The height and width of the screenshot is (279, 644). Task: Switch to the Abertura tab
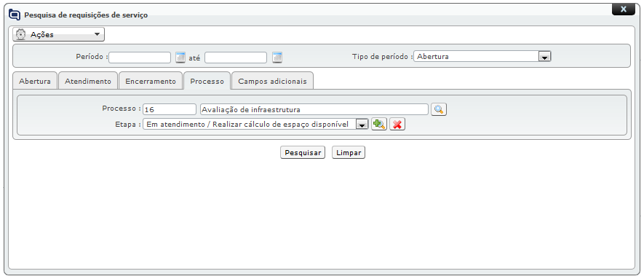tap(35, 82)
